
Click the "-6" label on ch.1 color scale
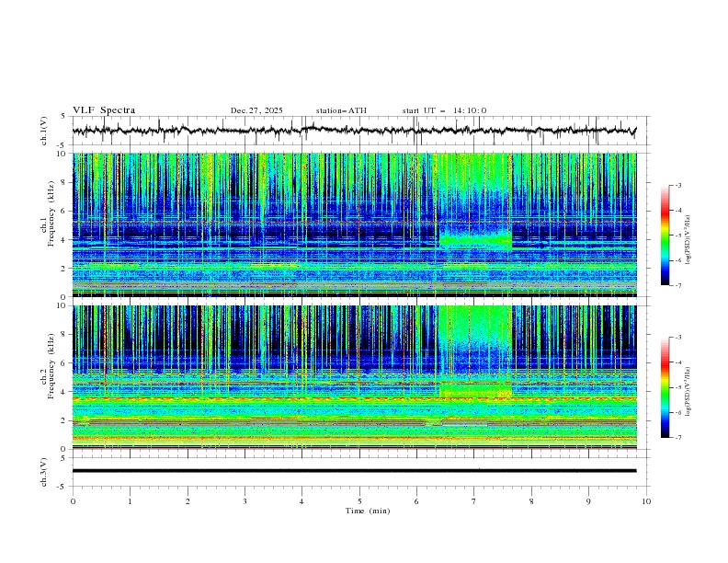[x=677, y=260]
